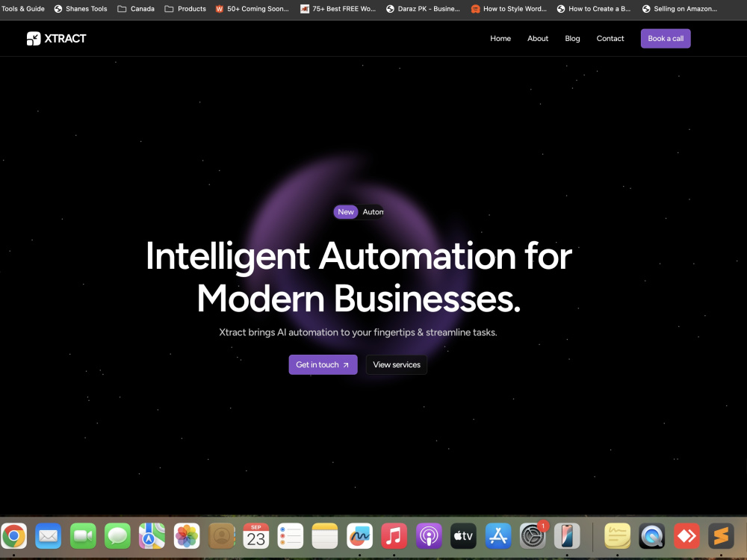This screenshot has width=747, height=560.
Task: Open Photos app in the dock
Action: [x=187, y=535]
